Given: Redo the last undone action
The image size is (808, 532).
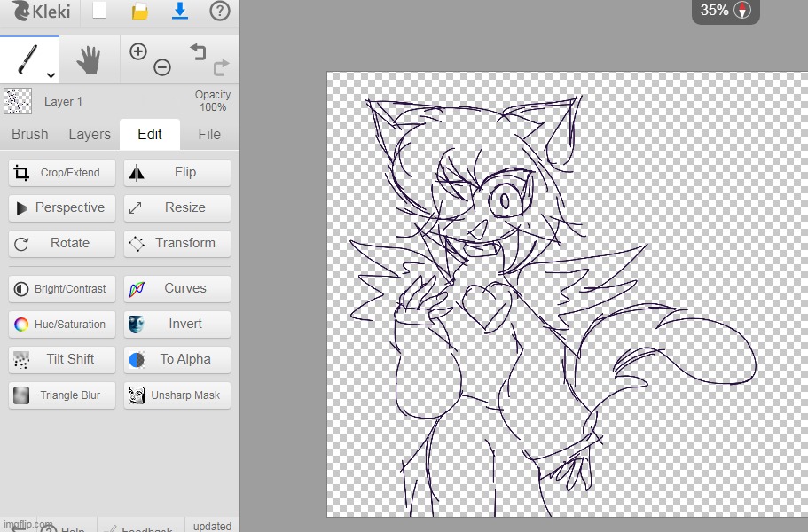Looking at the screenshot, I should (x=221, y=66).
